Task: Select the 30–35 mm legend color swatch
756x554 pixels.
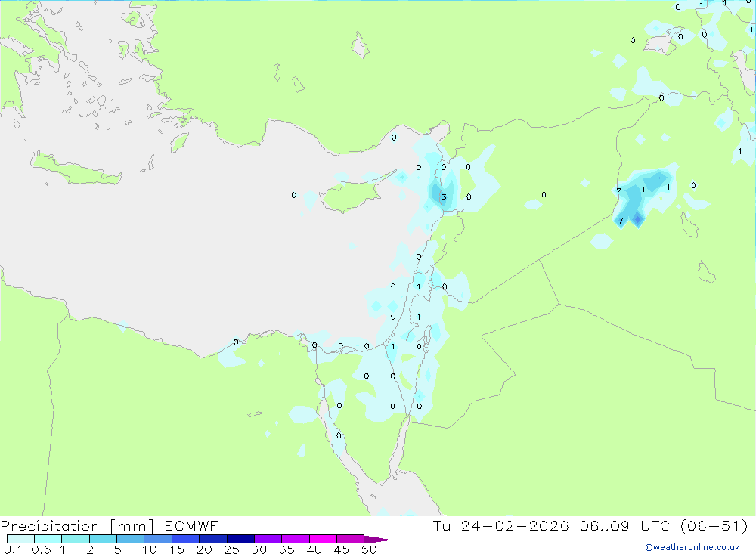Action: coord(268,539)
